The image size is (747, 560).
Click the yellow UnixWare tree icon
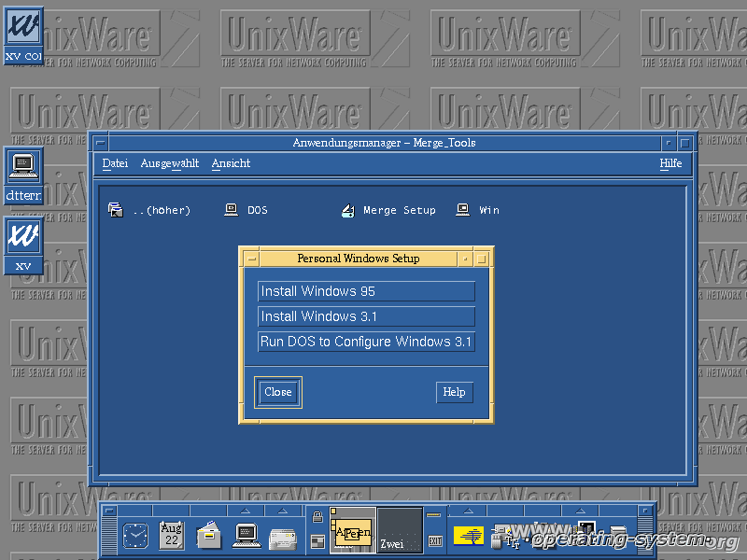469,536
